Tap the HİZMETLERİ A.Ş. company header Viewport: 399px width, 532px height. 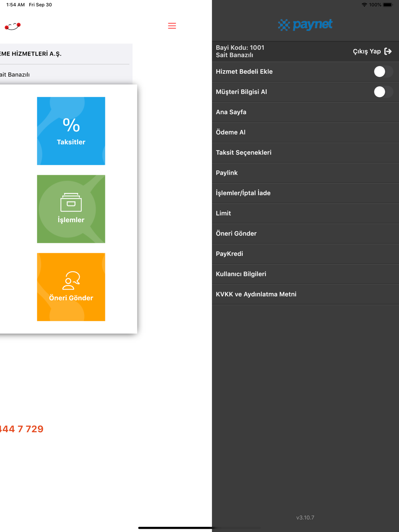pyautogui.click(x=31, y=54)
